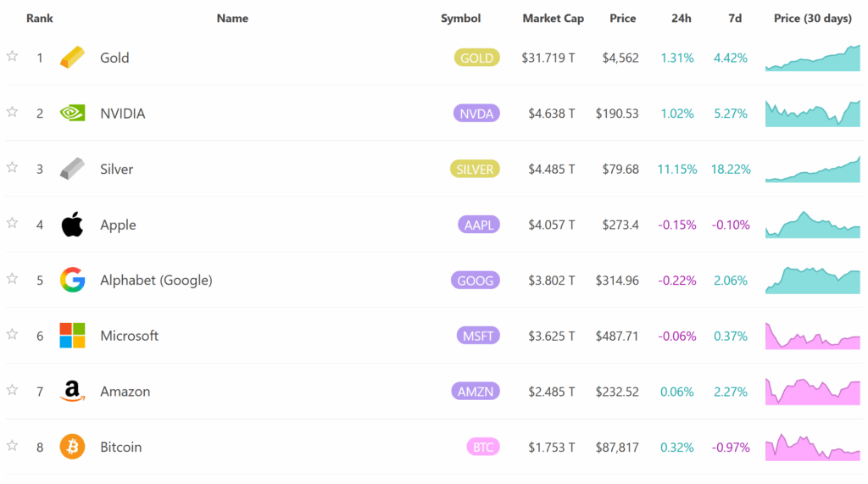The height and width of the screenshot is (484, 868).
Task: Click the Silver bar icon
Action: tap(72, 169)
